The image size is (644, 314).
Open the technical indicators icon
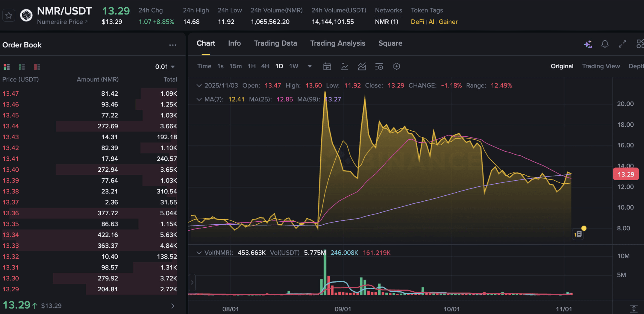coord(362,66)
